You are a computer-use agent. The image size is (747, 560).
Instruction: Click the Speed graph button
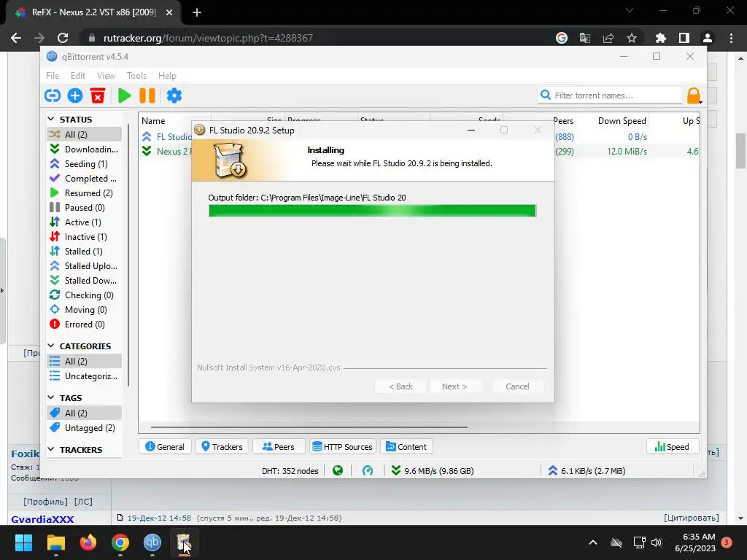(672, 447)
